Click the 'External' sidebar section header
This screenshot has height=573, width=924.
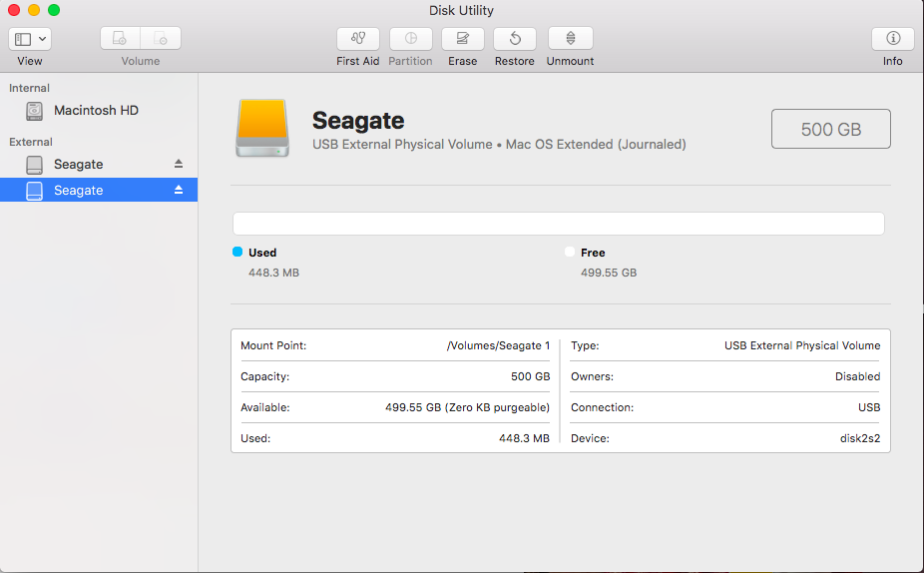pos(31,142)
